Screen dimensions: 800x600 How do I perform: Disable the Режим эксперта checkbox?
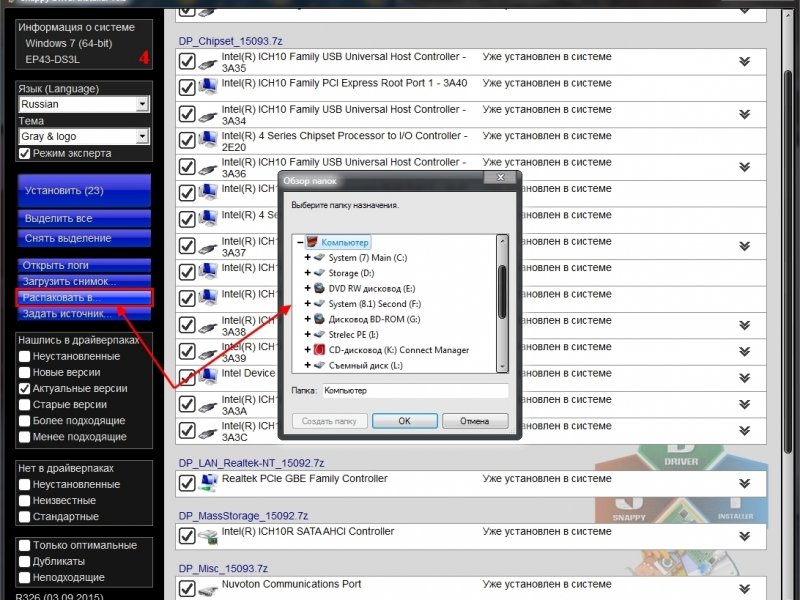click(x=24, y=153)
